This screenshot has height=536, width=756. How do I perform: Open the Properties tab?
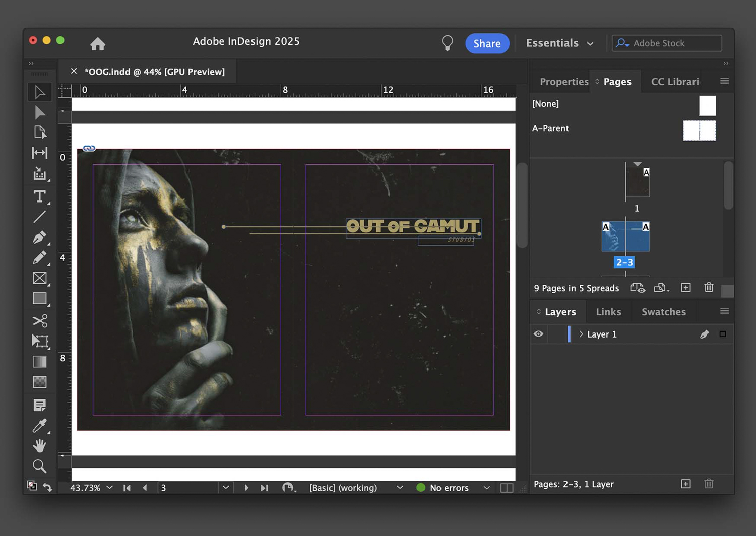click(563, 82)
